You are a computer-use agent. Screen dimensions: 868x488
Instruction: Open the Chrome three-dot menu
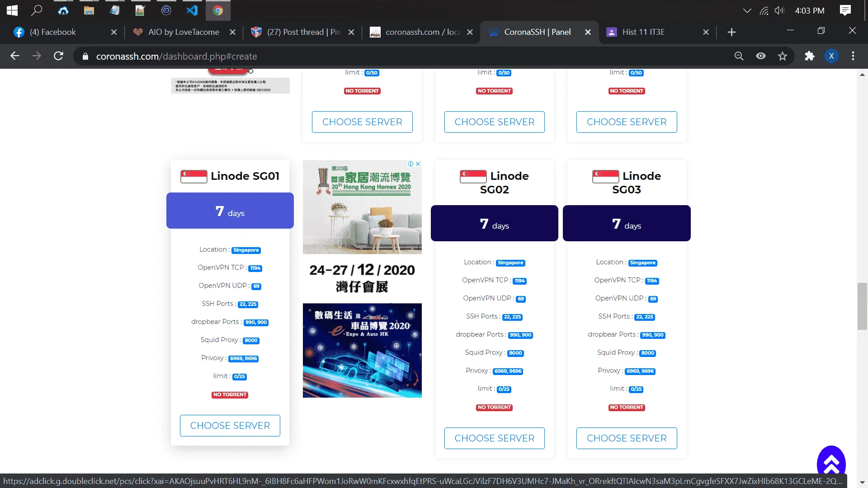(853, 56)
